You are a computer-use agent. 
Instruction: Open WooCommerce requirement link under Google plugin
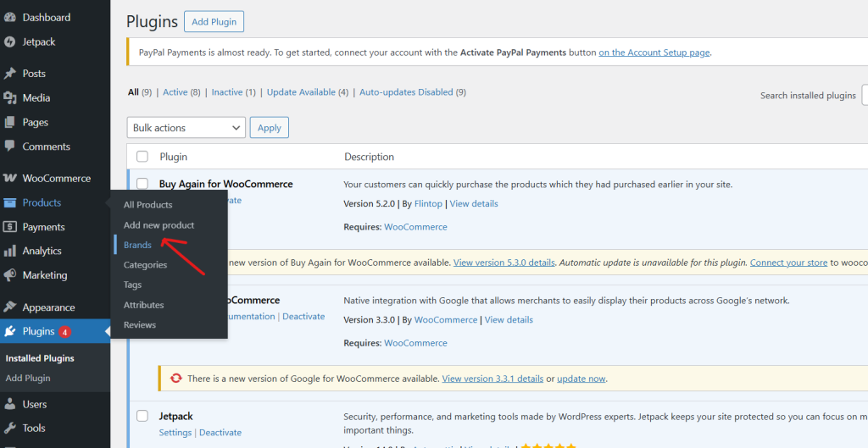[415, 343]
